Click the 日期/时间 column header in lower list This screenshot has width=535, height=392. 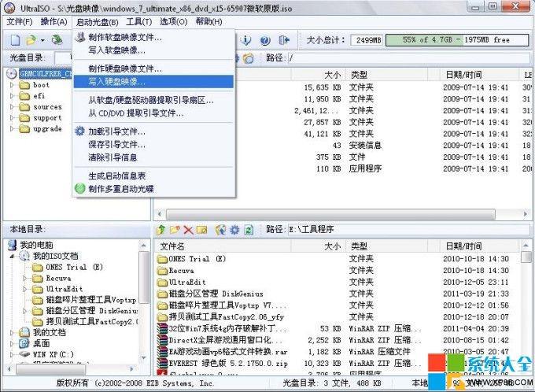click(x=474, y=246)
